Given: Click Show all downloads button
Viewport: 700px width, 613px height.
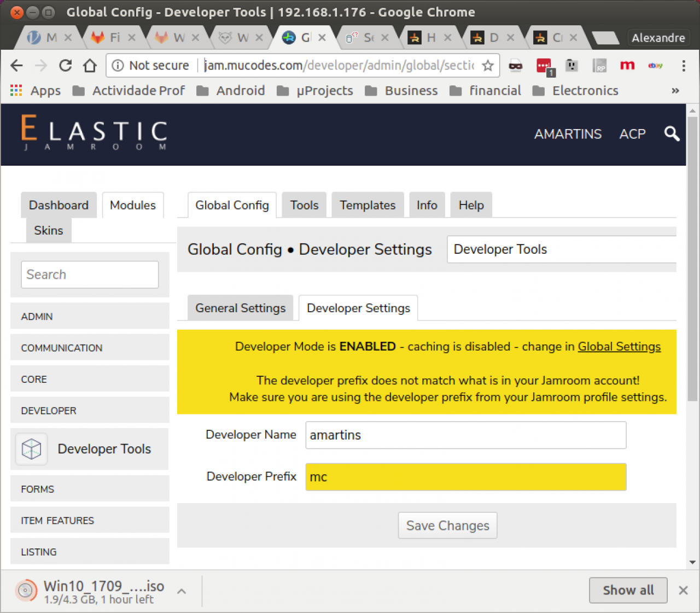Looking at the screenshot, I should click(x=628, y=590).
